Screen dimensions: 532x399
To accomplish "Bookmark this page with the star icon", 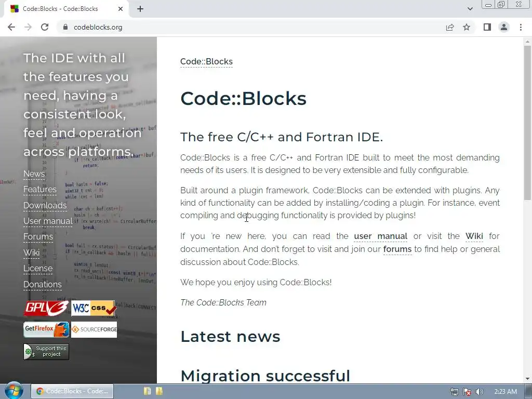I will click(467, 27).
